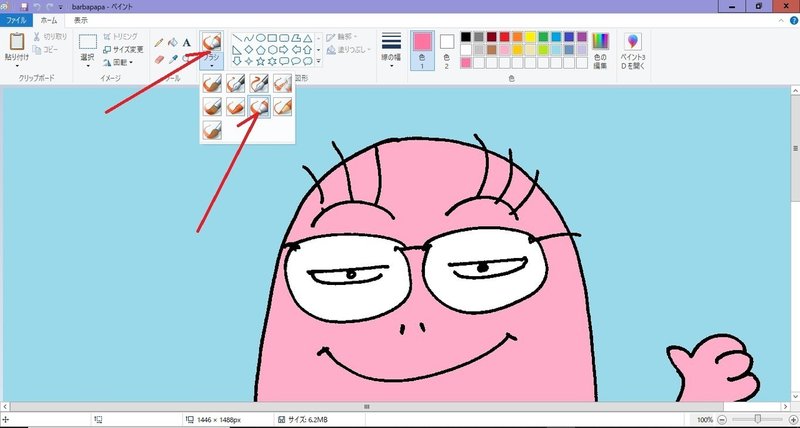Screen dimensions: 800x428
Task: Expand the shapes gallery more arrow
Action: point(319,61)
